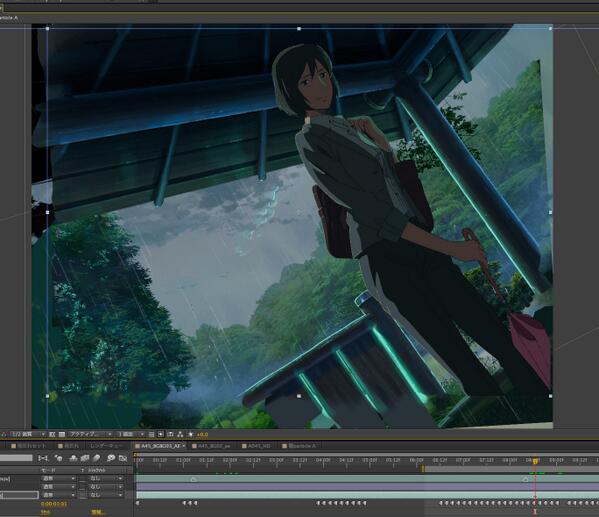Select the A45_BGBOX_AE timeline tab

pos(160,446)
